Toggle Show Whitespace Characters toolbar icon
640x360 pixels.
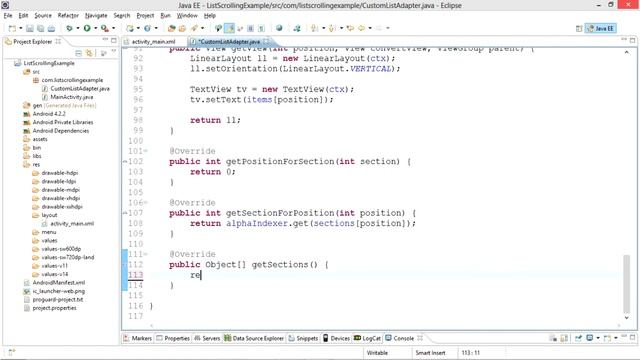coord(261,28)
